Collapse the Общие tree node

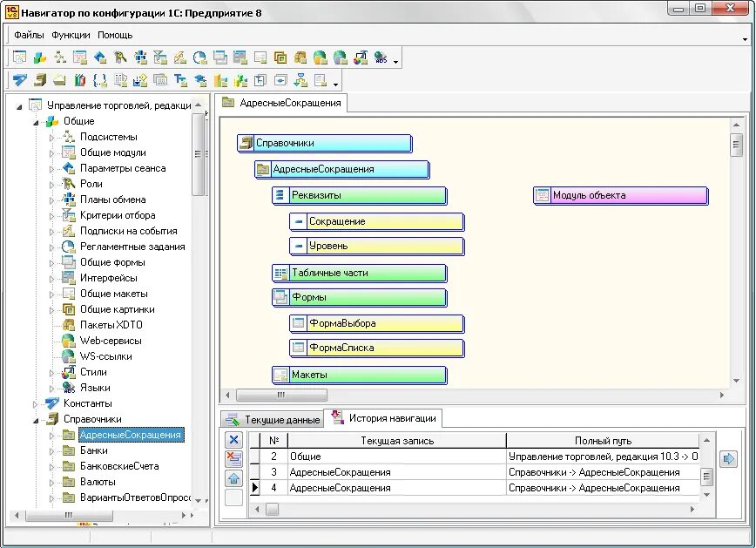[x=36, y=123]
